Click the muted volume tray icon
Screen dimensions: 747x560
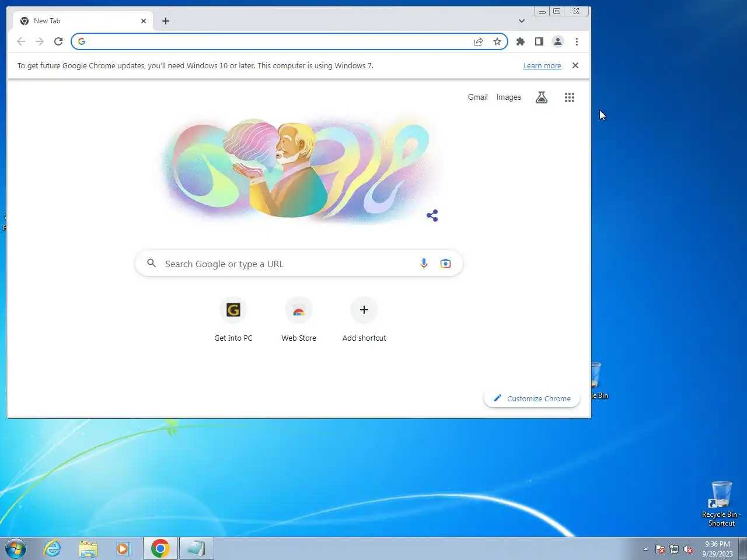pyautogui.click(x=688, y=549)
